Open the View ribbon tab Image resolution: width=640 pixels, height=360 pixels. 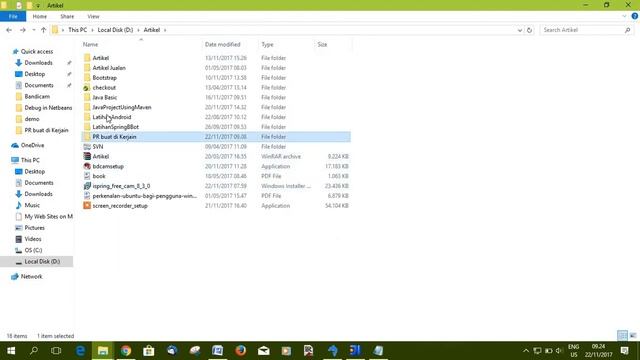pyautogui.click(x=93, y=16)
